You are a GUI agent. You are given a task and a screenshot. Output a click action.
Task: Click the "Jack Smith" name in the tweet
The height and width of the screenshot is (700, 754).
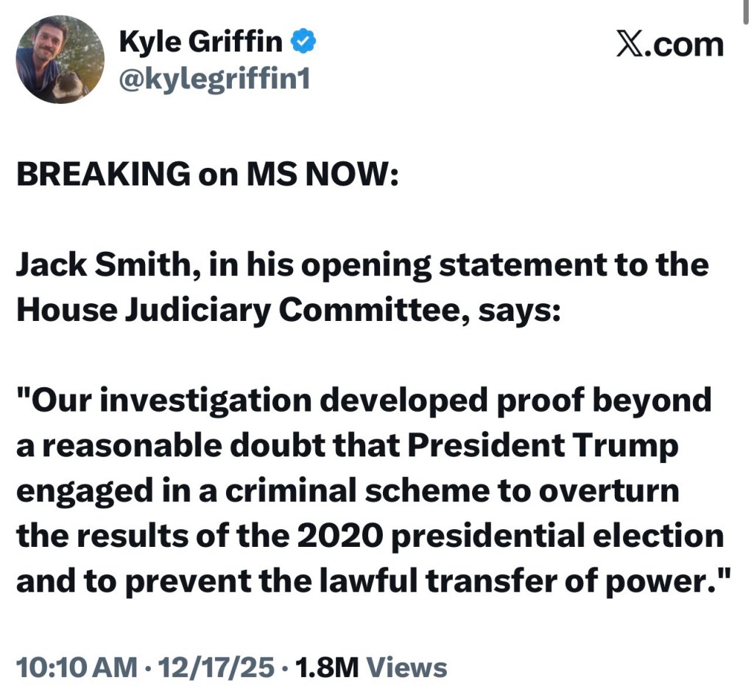[x=100, y=266]
